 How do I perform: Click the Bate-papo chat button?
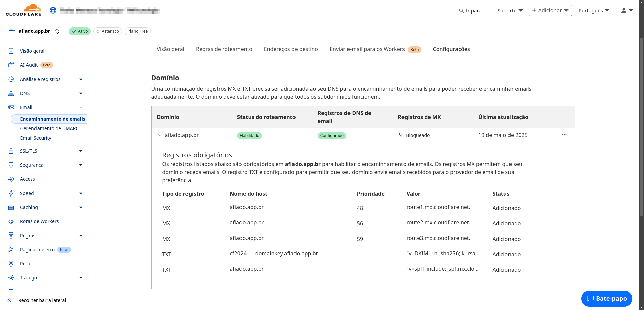(606, 299)
